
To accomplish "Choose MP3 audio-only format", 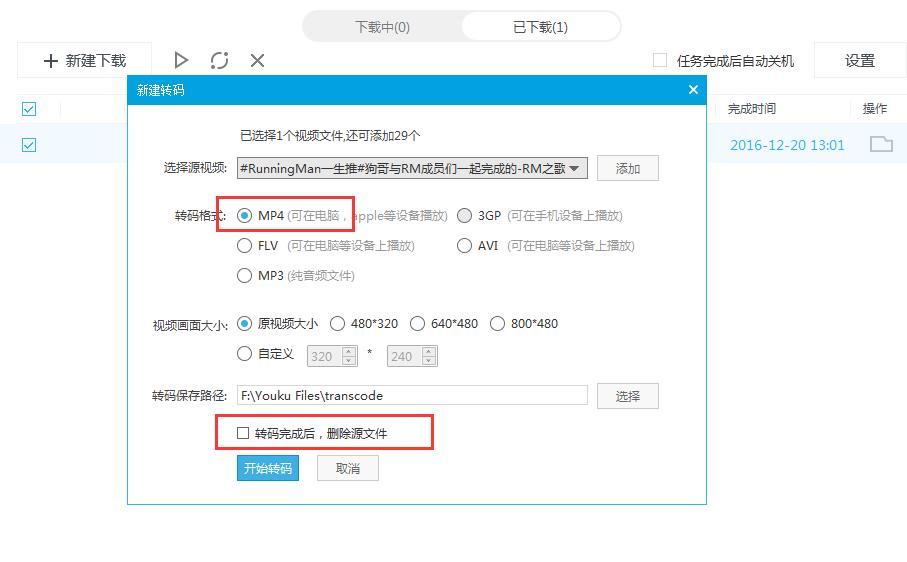I will [x=244, y=275].
